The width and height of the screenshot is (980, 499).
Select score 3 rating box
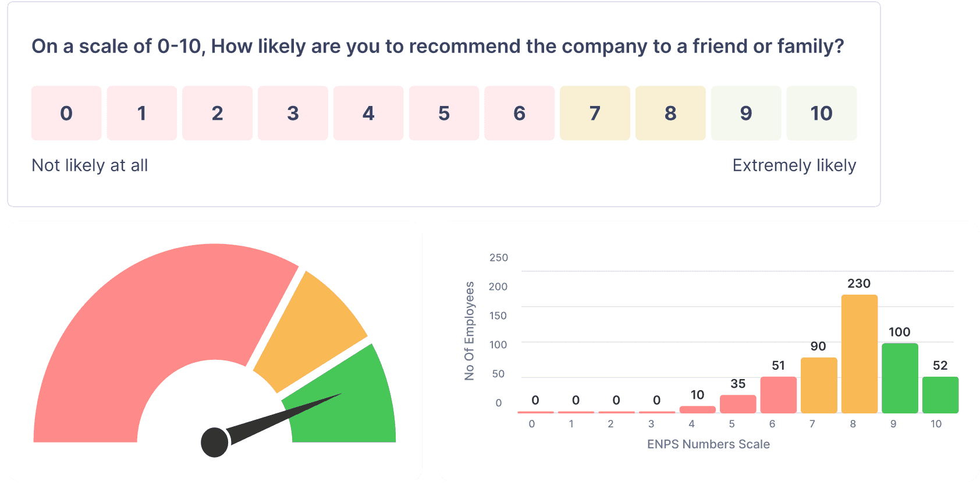click(293, 113)
